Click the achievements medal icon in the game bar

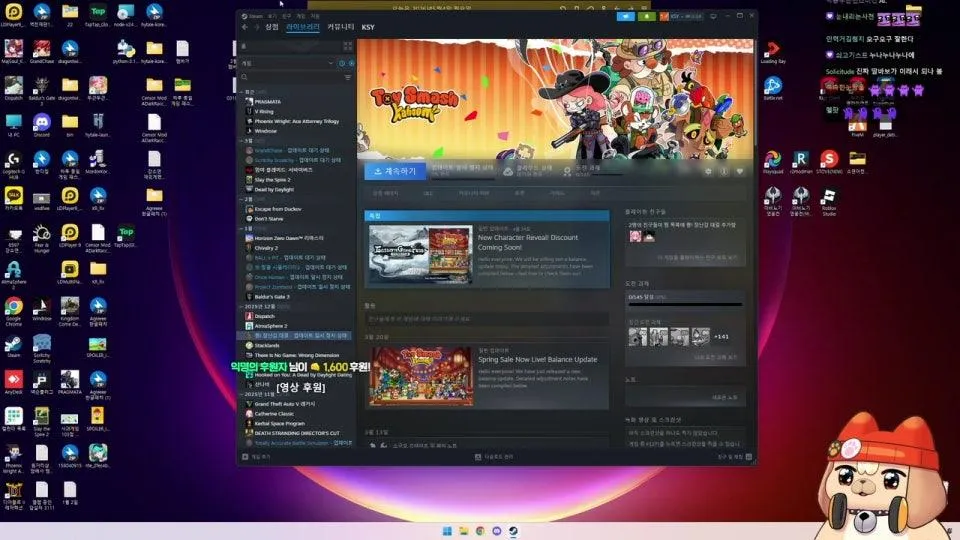[567, 171]
